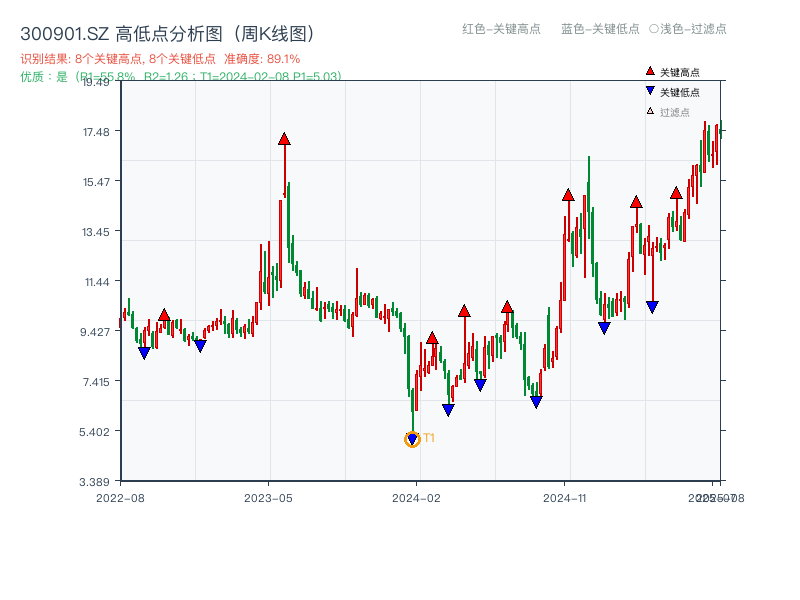This screenshot has width=800, height=600.
Task: Click the second-to-last red key high triangle
Action: [636, 202]
